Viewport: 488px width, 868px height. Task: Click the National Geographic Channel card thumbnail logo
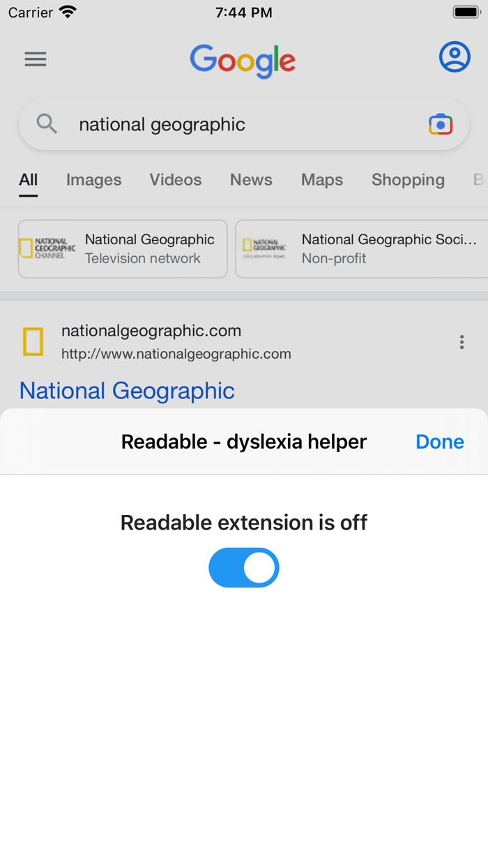click(49, 248)
